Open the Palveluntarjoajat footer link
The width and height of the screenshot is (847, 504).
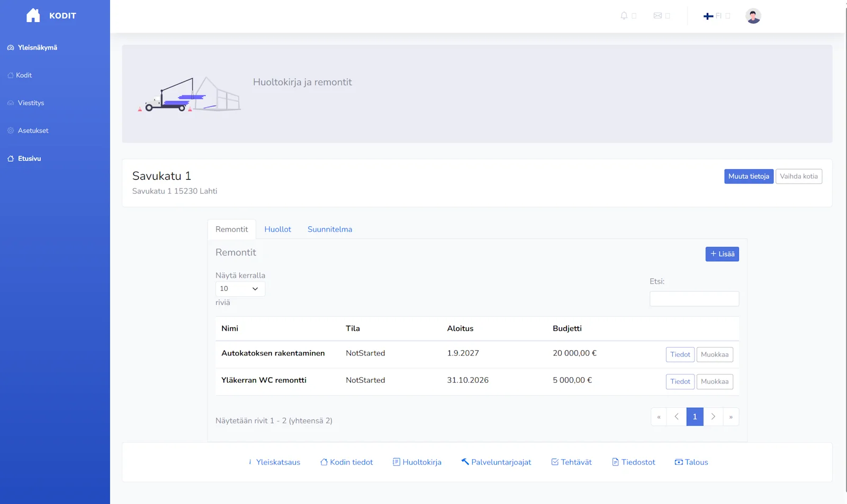tap(496, 462)
